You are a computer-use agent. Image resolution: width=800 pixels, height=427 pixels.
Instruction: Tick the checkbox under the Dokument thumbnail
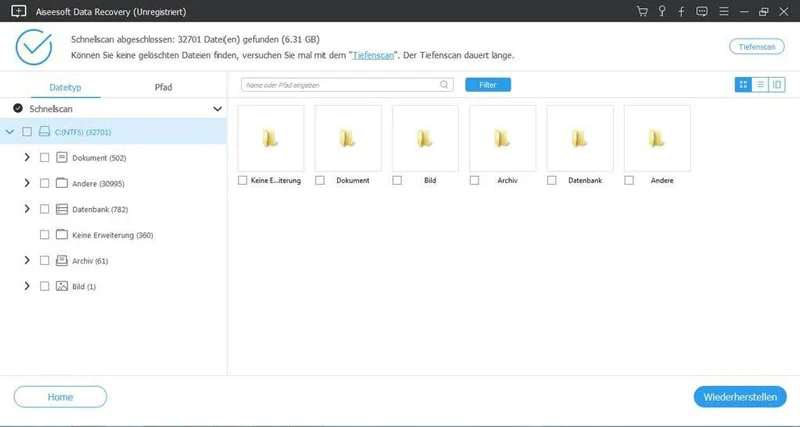pyautogui.click(x=320, y=181)
